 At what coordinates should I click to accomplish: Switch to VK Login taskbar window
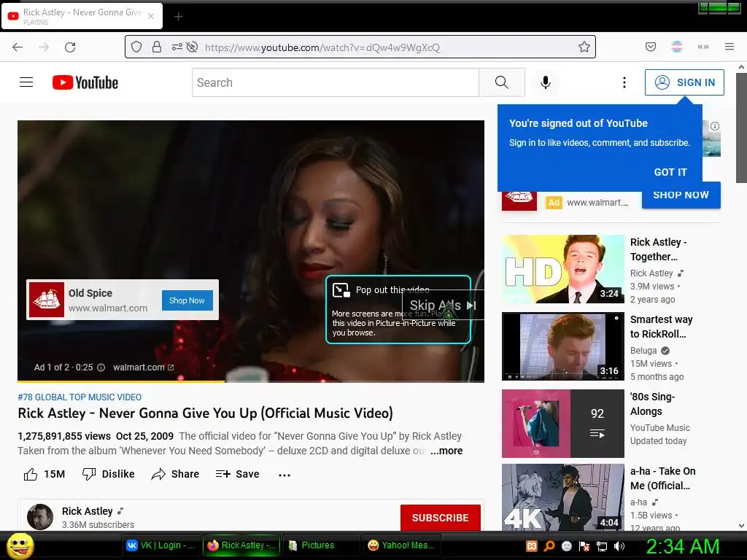[x=160, y=545]
